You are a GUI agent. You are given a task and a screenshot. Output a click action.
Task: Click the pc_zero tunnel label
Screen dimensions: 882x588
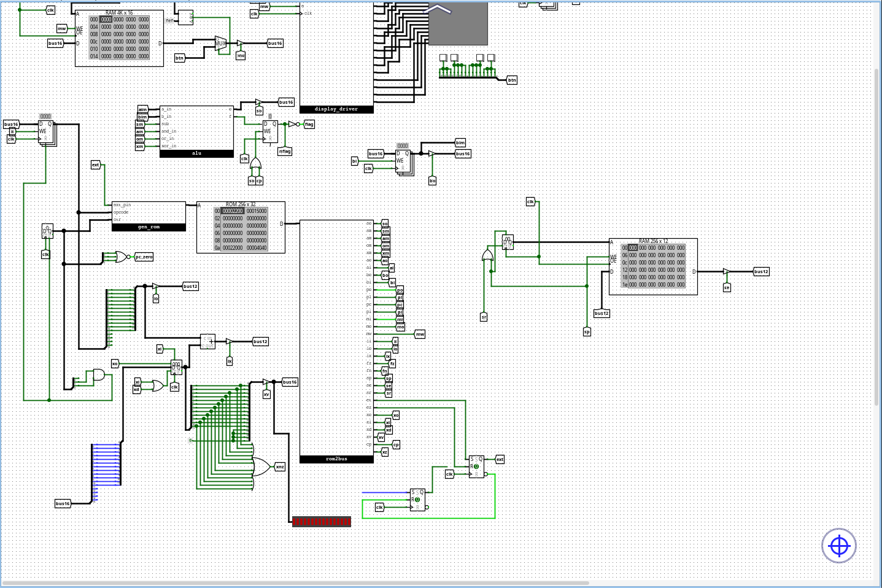click(144, 257)
